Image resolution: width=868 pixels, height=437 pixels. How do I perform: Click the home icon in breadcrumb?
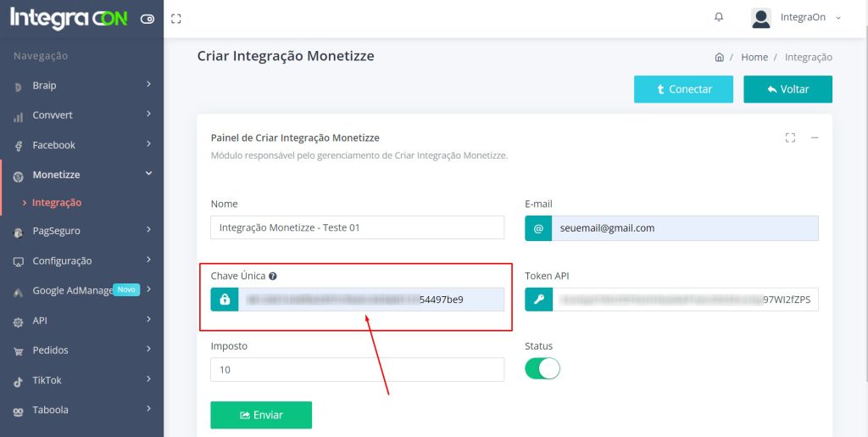click(719, 58)
